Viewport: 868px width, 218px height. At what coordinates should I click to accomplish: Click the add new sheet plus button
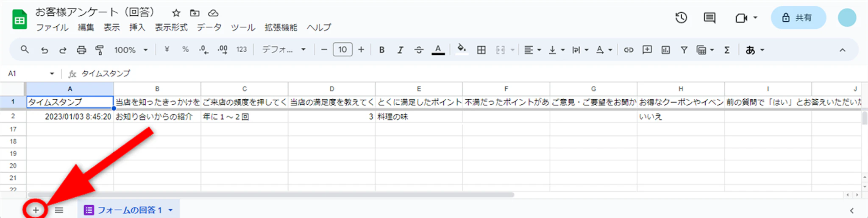coord(36,210)
